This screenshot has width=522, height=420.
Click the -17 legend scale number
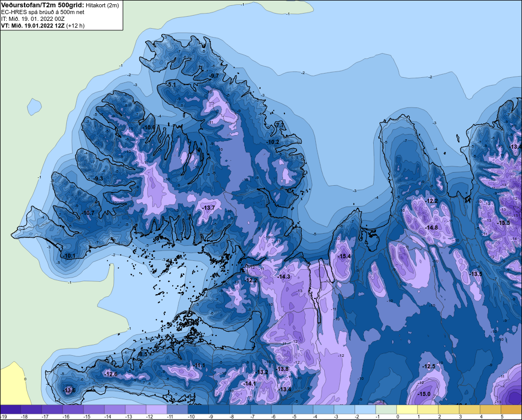[44, 417]
